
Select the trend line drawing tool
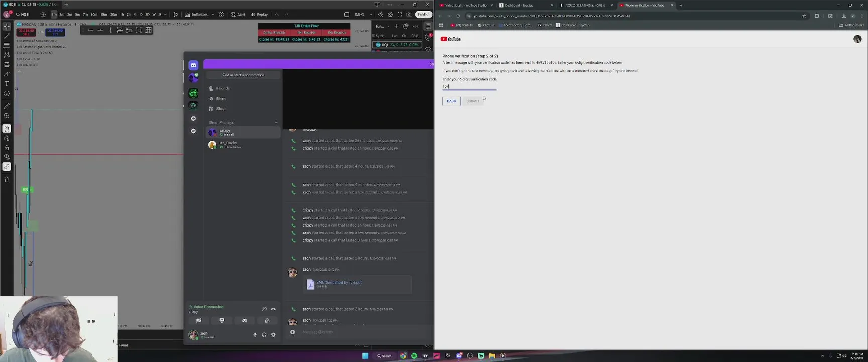coord(7,36)
